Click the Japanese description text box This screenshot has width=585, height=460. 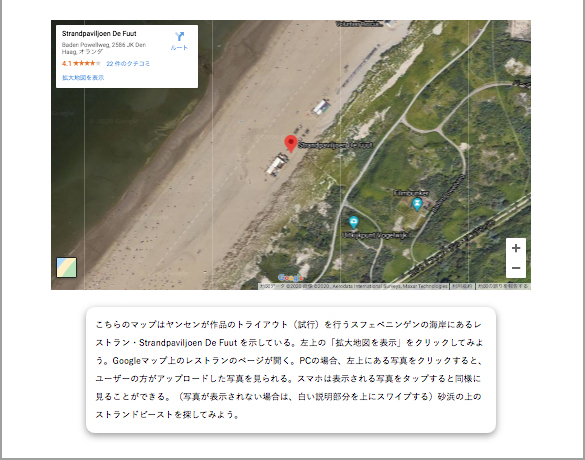click(x=291, y=370)
